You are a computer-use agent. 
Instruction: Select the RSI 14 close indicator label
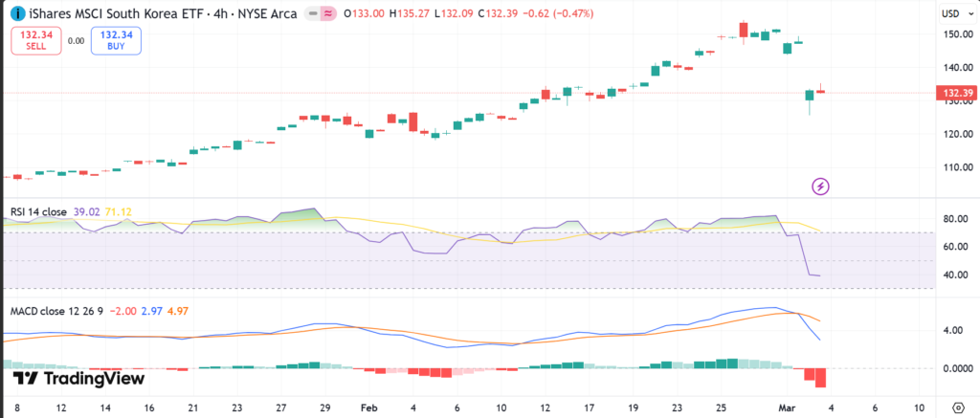38,211
